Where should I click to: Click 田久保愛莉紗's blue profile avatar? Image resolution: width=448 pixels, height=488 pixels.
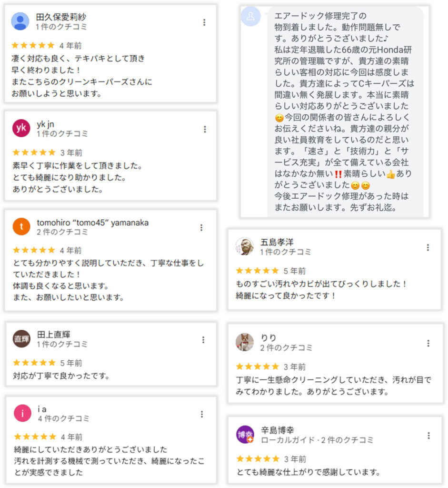click(20, 21)
